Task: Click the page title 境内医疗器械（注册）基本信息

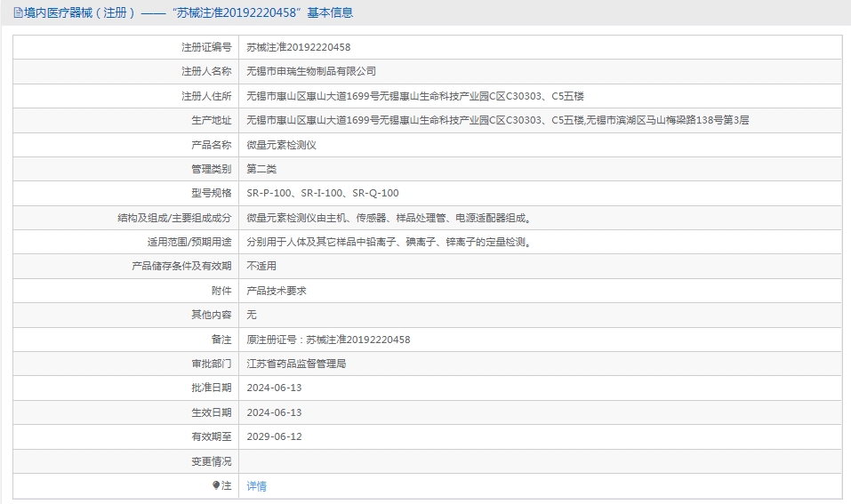Action: coord(189,12)
